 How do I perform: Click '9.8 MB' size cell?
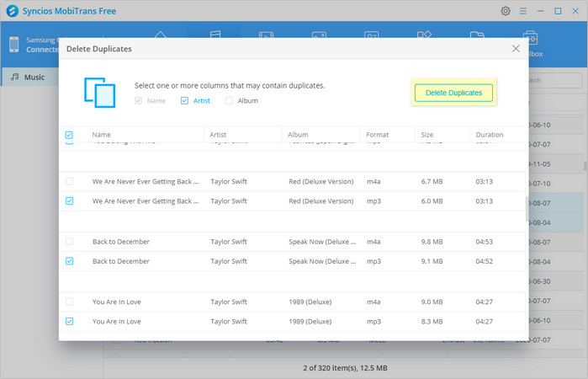pos(432,242)
